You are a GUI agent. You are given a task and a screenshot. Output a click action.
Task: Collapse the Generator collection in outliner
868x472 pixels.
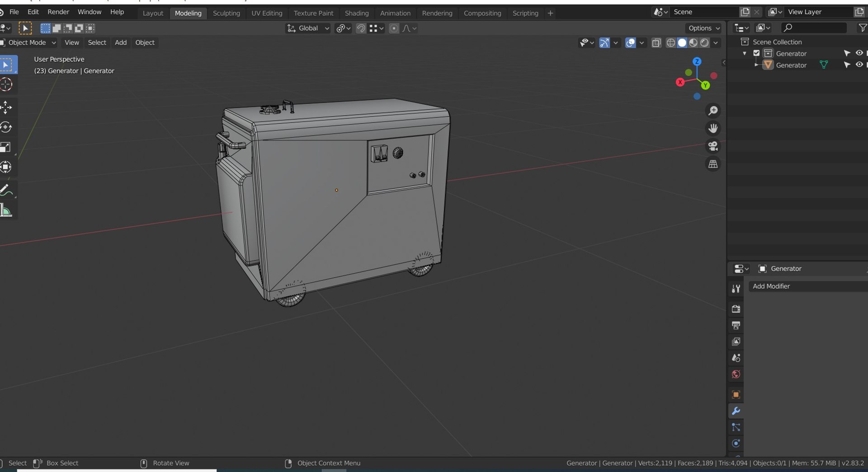click(x=745, y=53)
